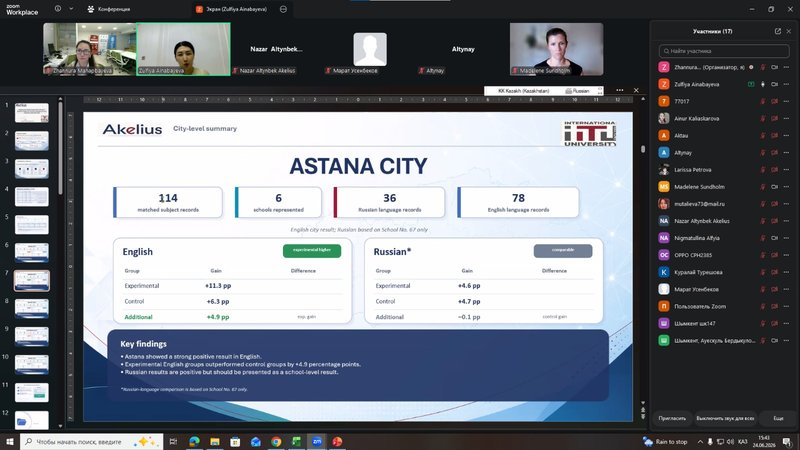This screenshot has width=800, height=450.
Task: Select slide 4 thumbnail
Action: (32, 196)
